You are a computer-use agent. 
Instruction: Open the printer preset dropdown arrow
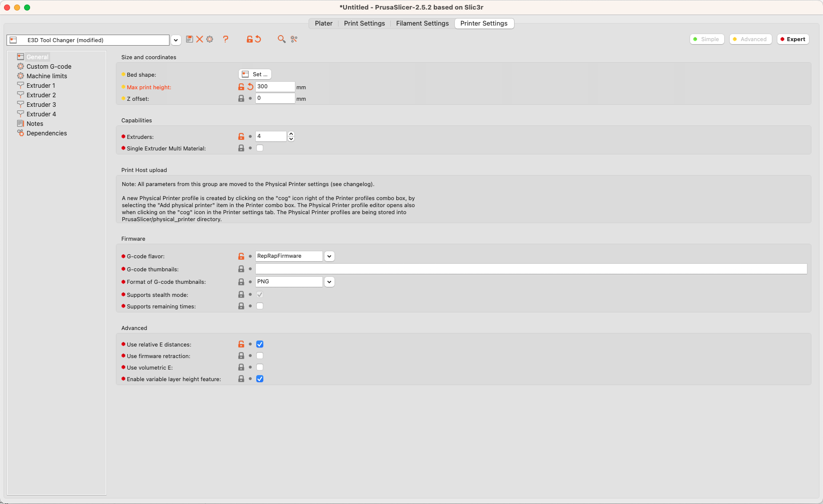pyautogui.click(x=176, y=40)
